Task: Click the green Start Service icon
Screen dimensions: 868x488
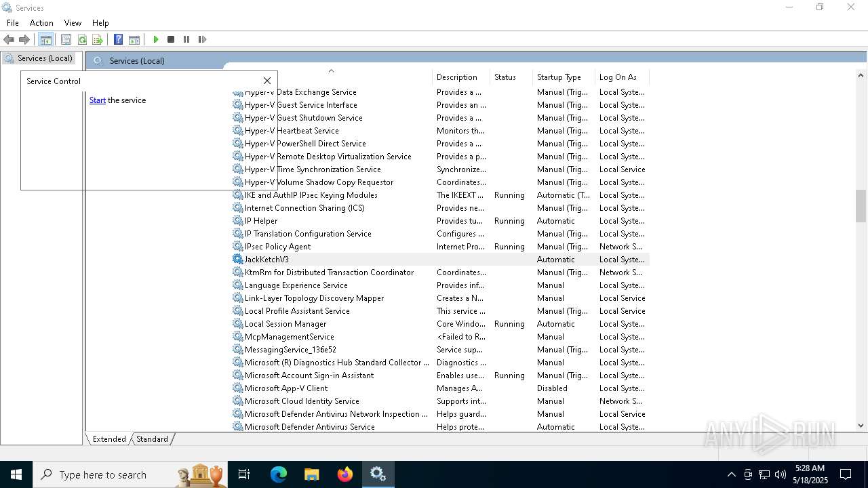Action: coord(155,39)
